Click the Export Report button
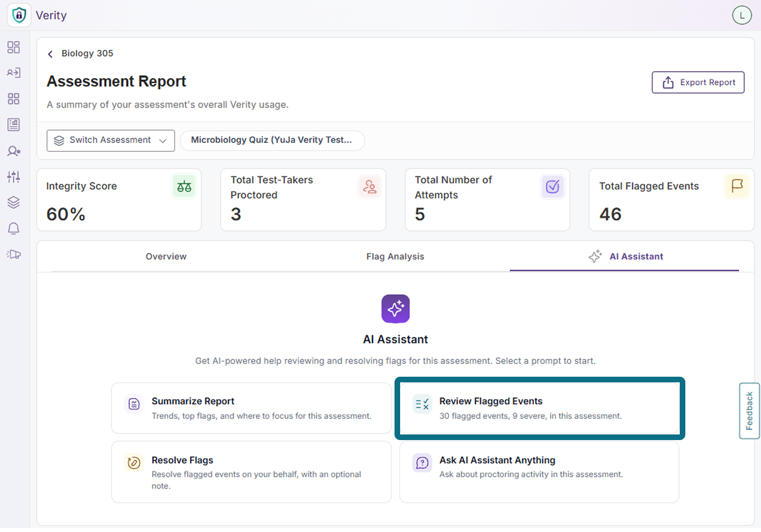This screenshot has width=761, height=532. tap(698, 82)
